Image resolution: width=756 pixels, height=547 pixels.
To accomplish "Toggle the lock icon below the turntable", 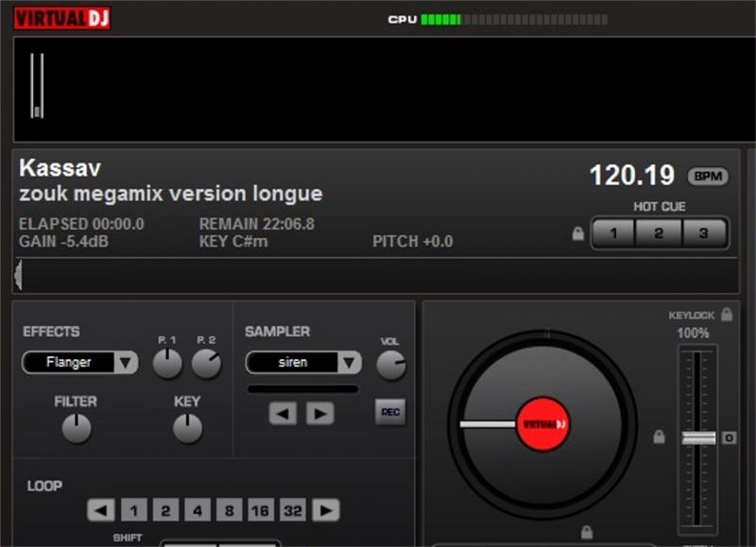I will (586, 532).
